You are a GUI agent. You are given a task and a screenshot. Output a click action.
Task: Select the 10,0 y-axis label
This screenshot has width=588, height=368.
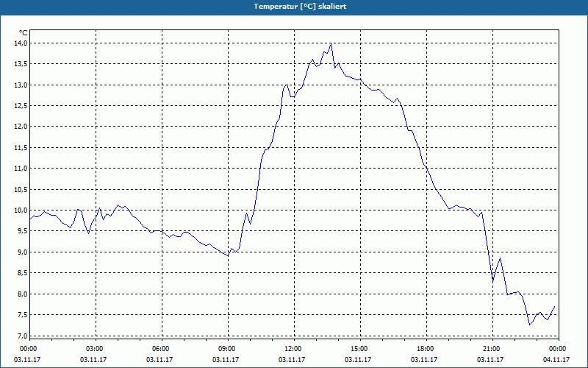(21, 210)
